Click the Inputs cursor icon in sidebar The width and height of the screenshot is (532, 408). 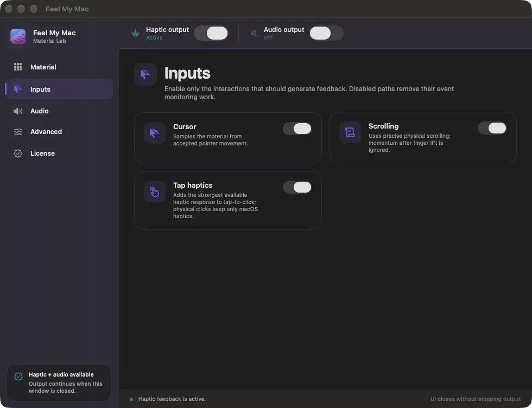[17, 89]
